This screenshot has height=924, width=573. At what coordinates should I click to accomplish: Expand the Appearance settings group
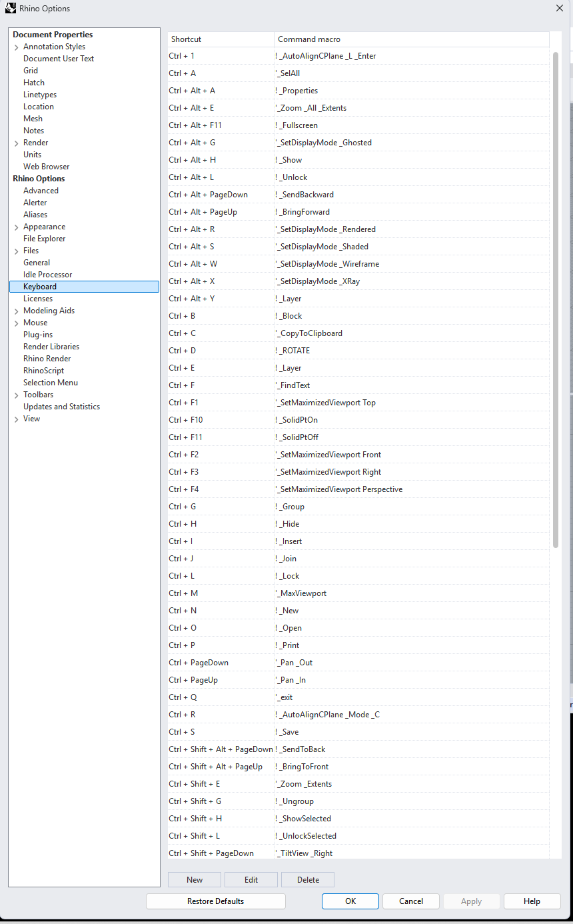[15, 227]
